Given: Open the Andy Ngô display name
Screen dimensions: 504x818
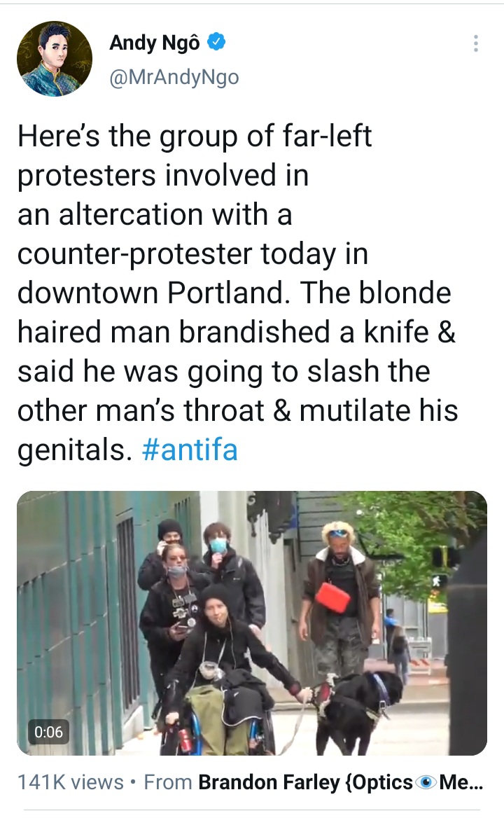Looking at the screenshot, I should (154, 43).
